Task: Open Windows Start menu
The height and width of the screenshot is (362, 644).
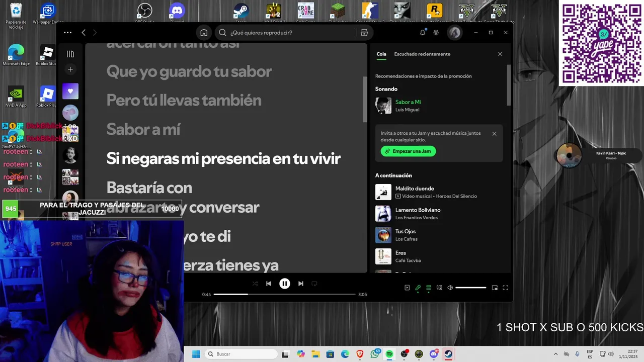Action: (x=196, y=354)
